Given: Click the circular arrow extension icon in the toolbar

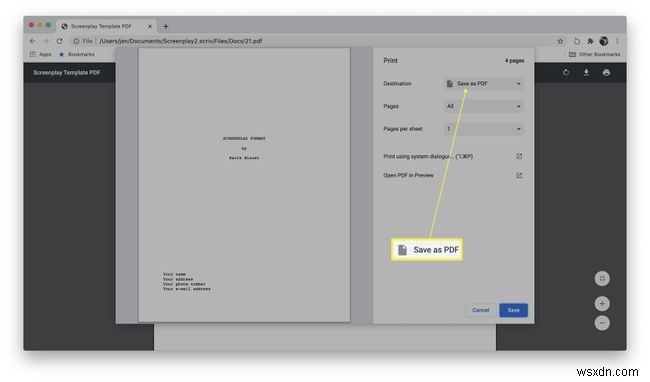Looking at the screenshot, I should pos(576,41).
